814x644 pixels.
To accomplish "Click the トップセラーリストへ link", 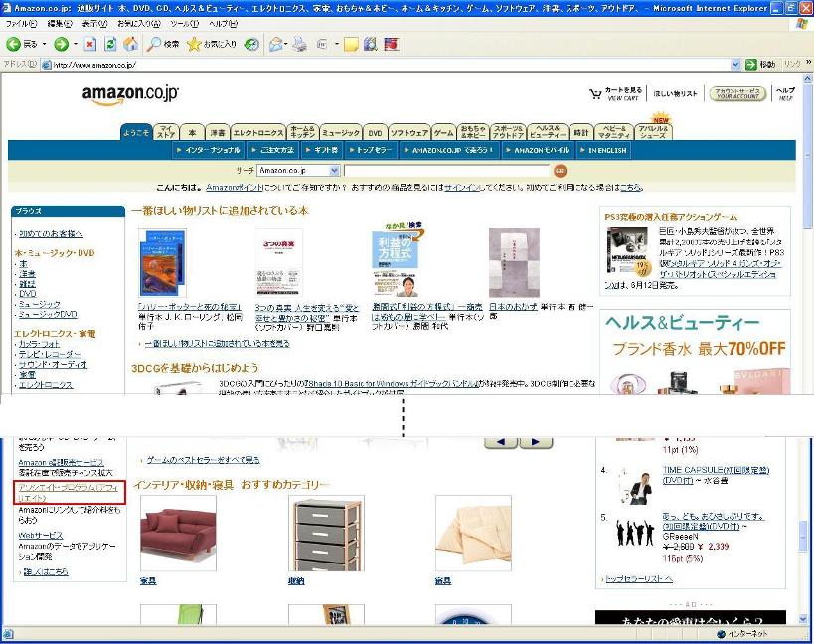I will coord(639,578).
